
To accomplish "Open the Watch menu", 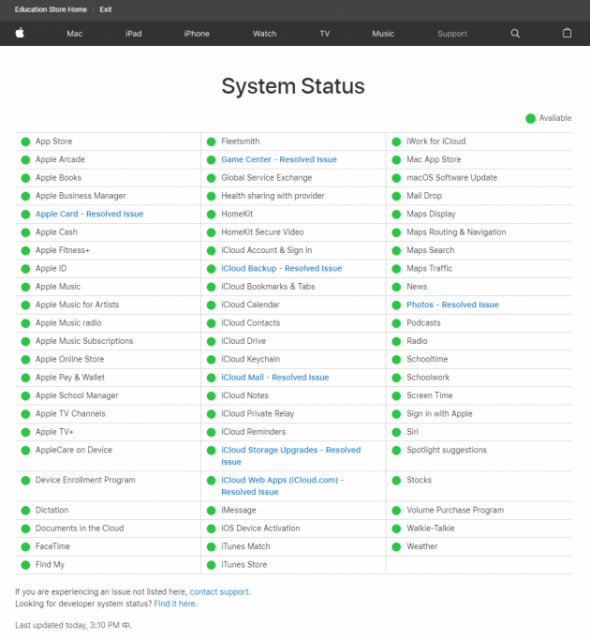I will [x=264, y=33].
